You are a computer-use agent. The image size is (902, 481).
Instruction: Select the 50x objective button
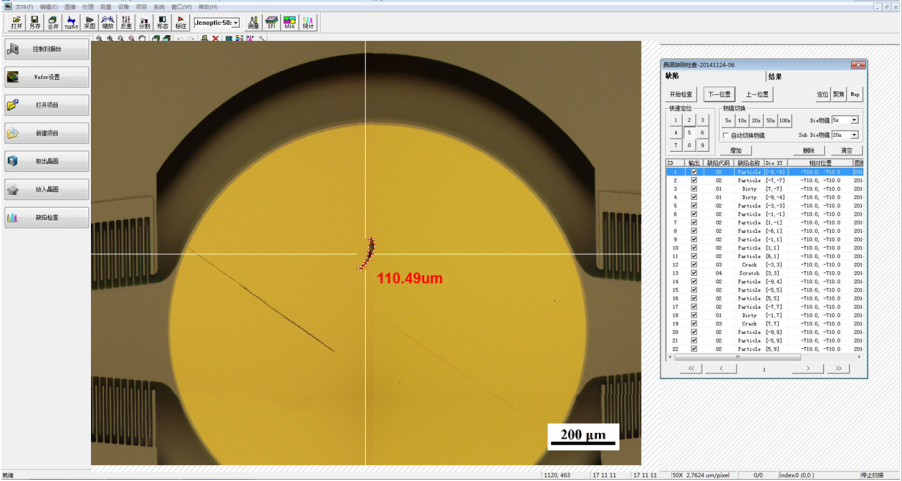(771, 120)
